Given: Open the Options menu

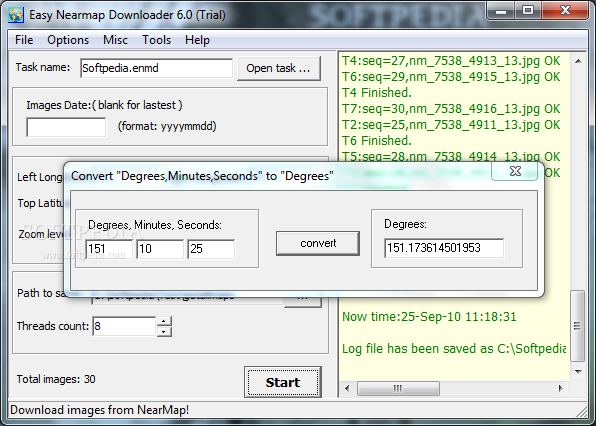Looking at the screenshot, I should click(x=68, y=40).
